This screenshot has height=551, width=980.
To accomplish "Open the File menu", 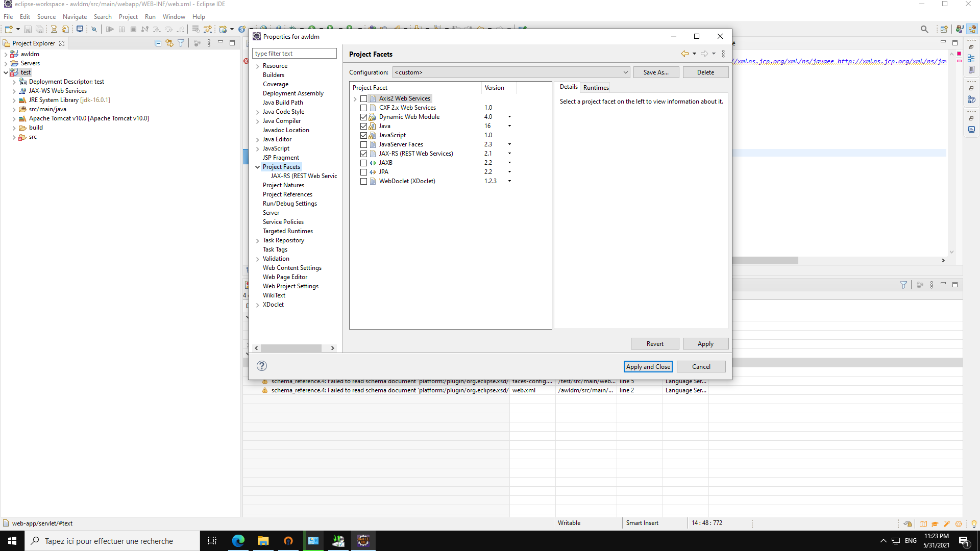I will click(8, 17).
